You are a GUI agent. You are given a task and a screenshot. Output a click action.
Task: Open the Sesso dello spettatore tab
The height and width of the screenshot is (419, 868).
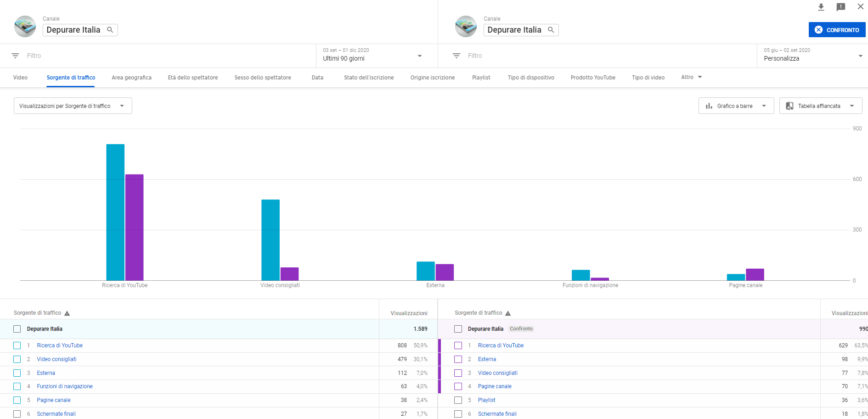coord(263,78)
